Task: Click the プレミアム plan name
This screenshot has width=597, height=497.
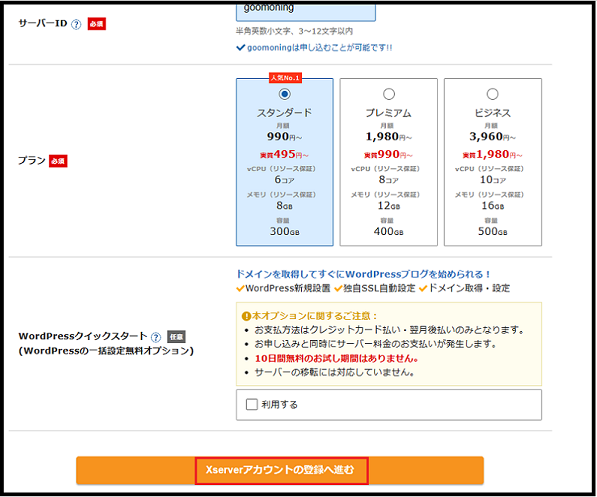Action: (388, 113)
